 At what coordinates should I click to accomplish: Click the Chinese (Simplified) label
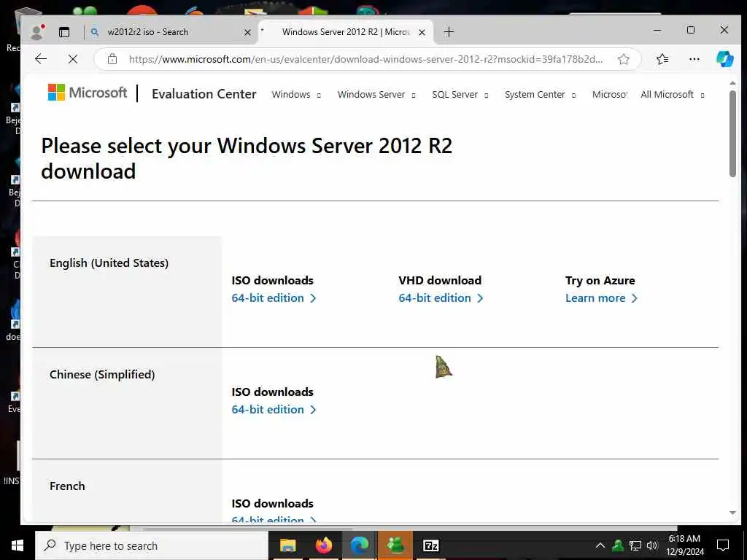tap(102, 374)
